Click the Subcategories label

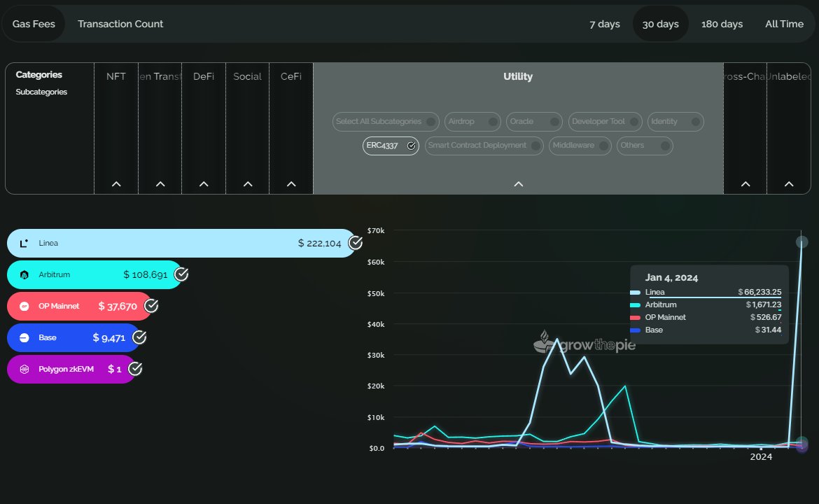41,92
